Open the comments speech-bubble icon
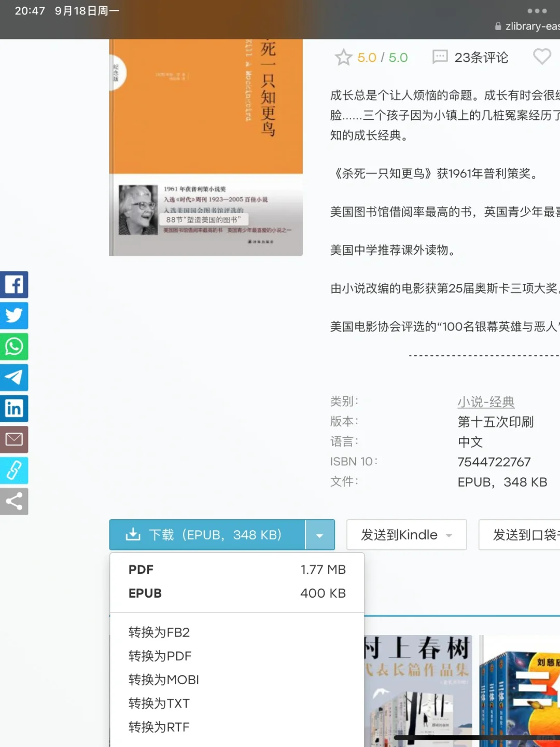The height and width of the screenshot is (747, 560). pyautogui.click(x=440, y=57)
